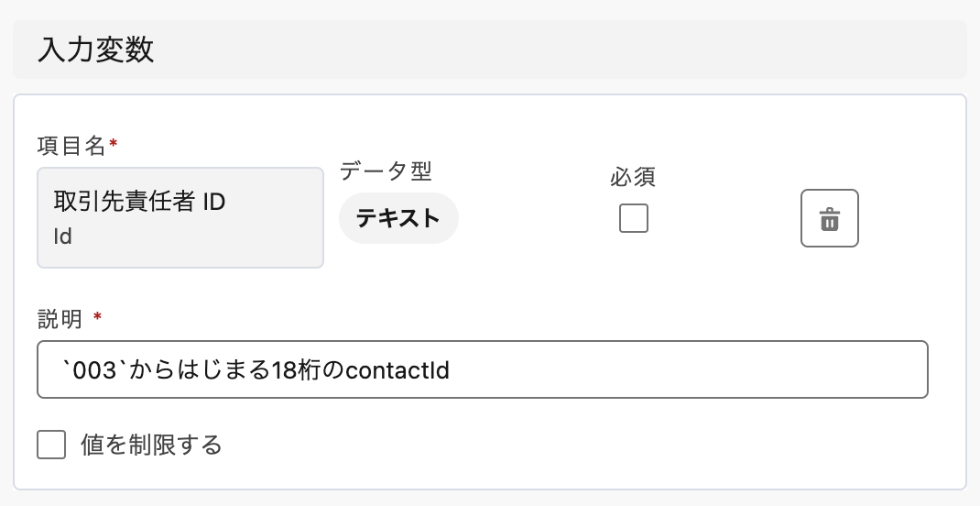Click the 値を制限する label text
The height and width of the screenshot is (506, 980).
pyautogui.click(x=151, y=445)
